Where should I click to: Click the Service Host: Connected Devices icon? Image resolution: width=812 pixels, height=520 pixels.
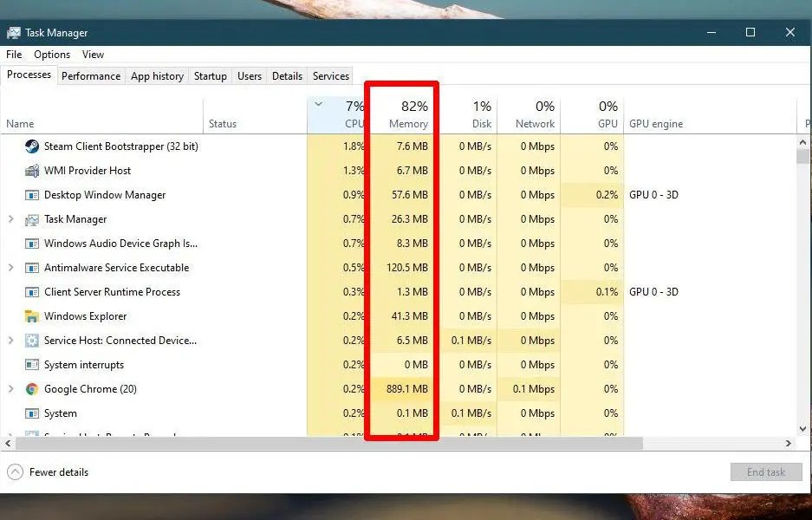coord(31,341)
